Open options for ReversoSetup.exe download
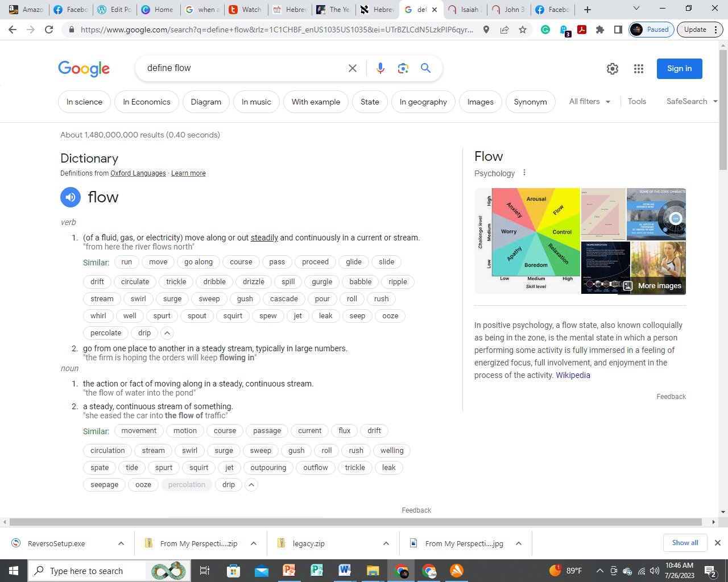Viewport: 728px width, 582px height. (x=121, y=543)
